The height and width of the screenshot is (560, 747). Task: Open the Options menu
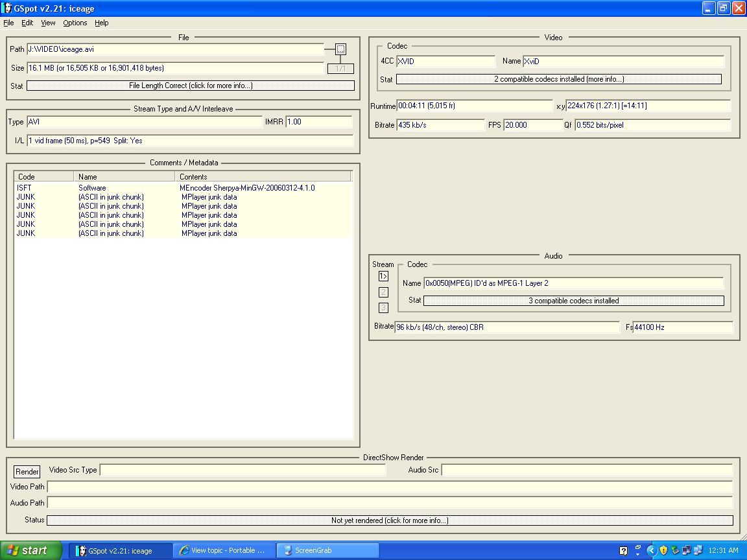(75, 23)
